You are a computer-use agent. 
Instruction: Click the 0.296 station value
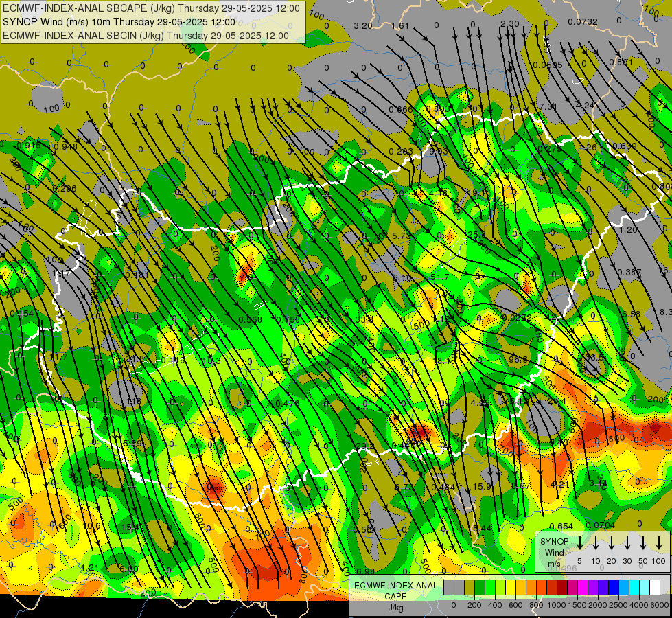coord(65,188)
